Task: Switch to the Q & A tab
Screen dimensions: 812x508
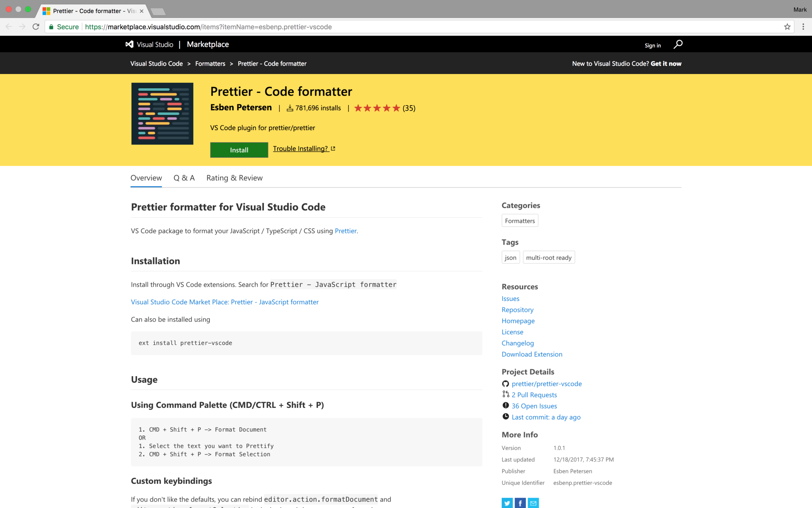Action: pos(184,178)
